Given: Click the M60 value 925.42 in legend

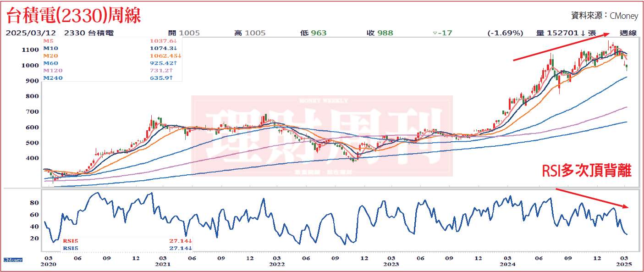Looking at the screenshot, I should [164, 63].
